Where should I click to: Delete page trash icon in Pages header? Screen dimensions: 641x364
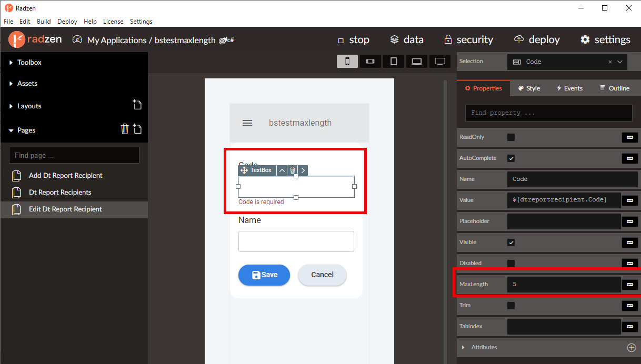coord(125,129)
